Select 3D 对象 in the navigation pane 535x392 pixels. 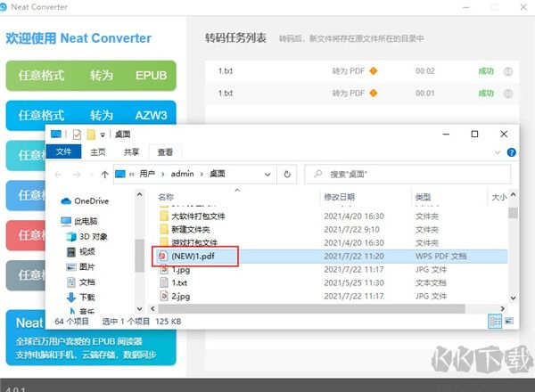[x=93, y=237]
